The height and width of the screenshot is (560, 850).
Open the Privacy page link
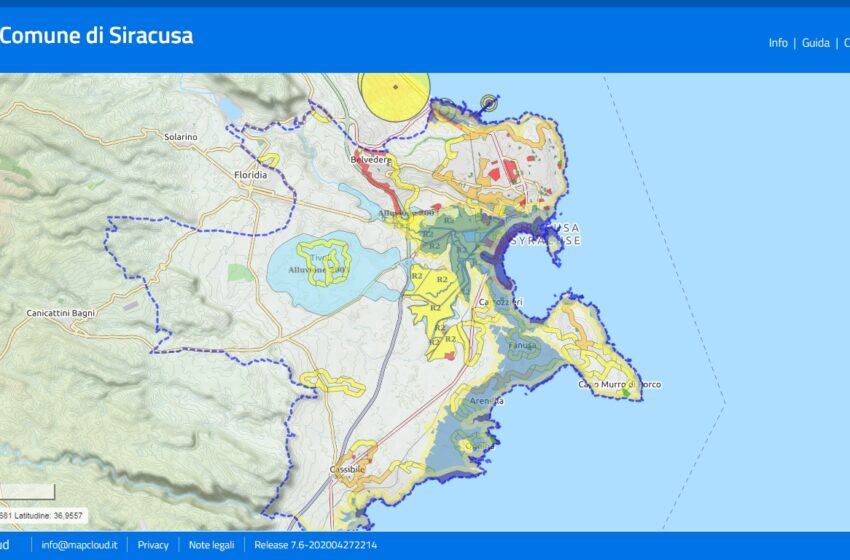[x=153, y=545]
